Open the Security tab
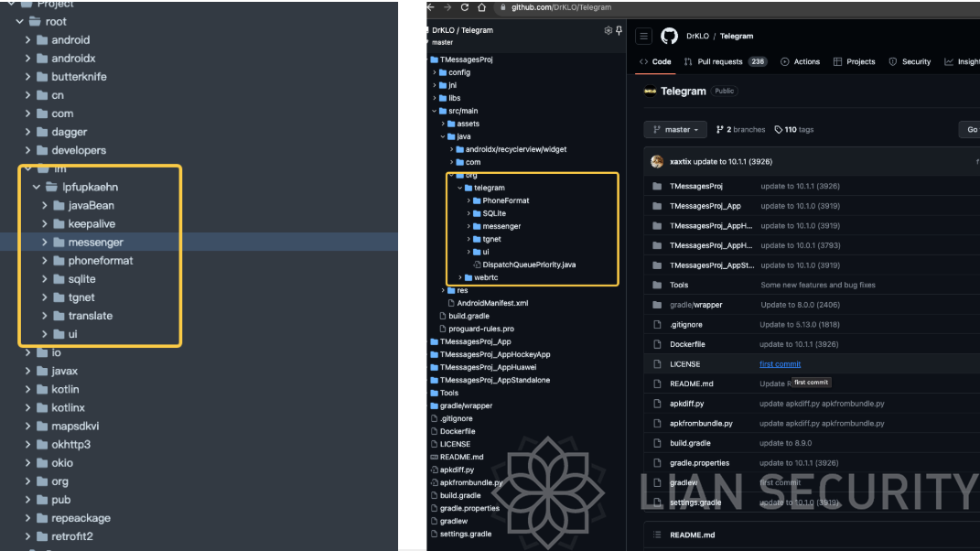This screenshot has height=551, width=980. (910, 62)
